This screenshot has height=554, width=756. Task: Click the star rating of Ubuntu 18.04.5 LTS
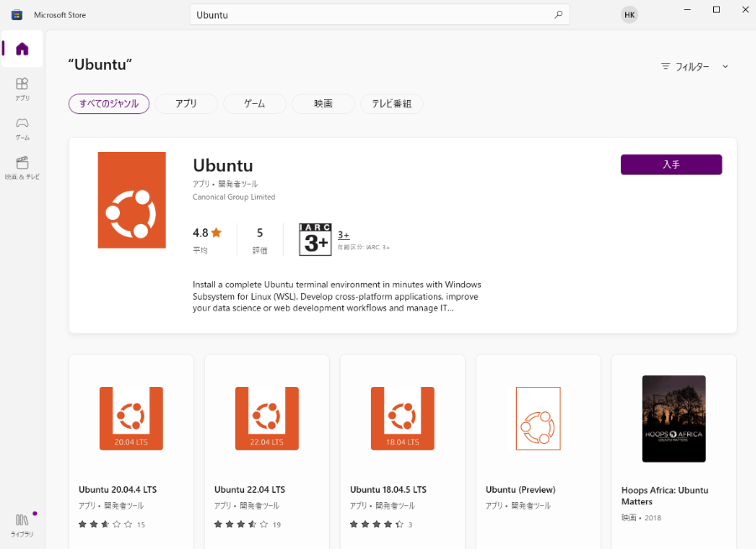(377, 524)
